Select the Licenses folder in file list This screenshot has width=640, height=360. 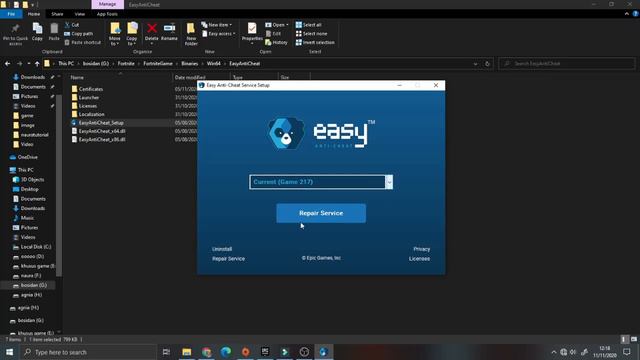point(88,106)
